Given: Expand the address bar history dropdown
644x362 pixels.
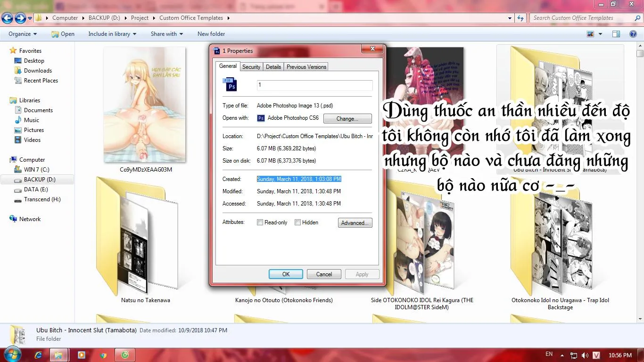Looking at the screenshot, I should (x=510, y=18).
